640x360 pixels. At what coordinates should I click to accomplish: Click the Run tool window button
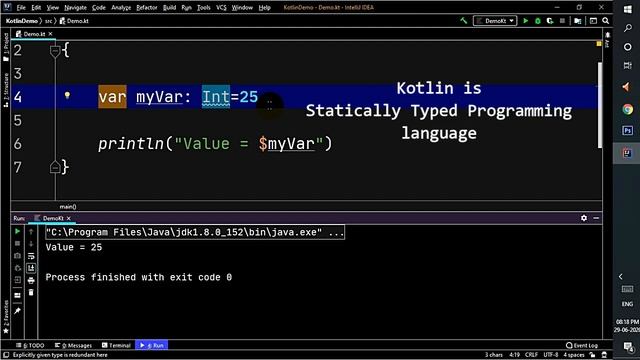point(151,345)
